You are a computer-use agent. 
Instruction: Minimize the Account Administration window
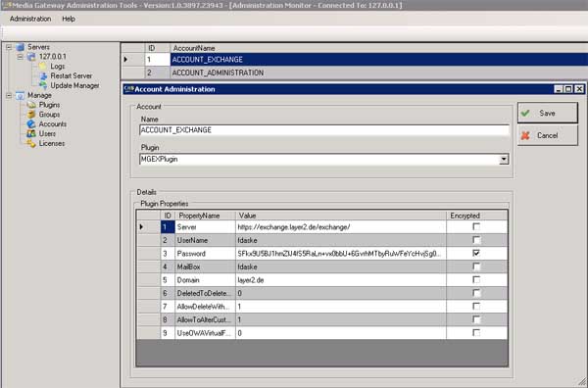[559, 89]
